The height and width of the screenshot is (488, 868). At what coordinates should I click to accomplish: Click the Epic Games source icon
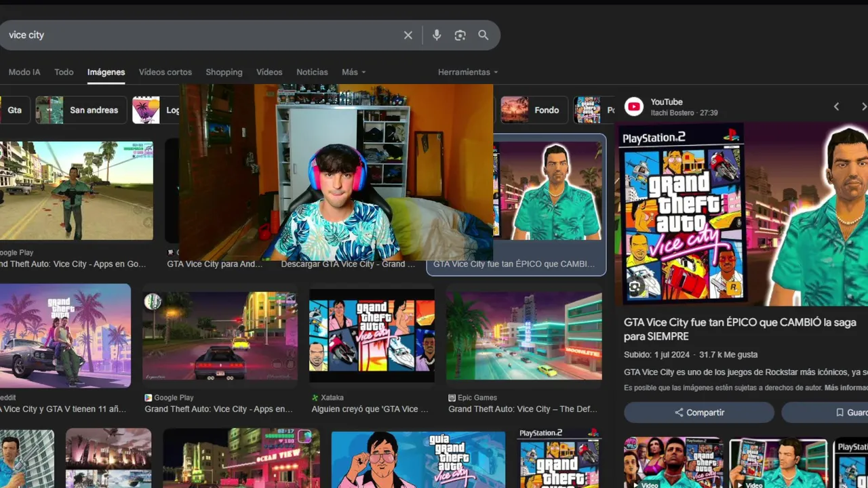click(x=452, y=398)
